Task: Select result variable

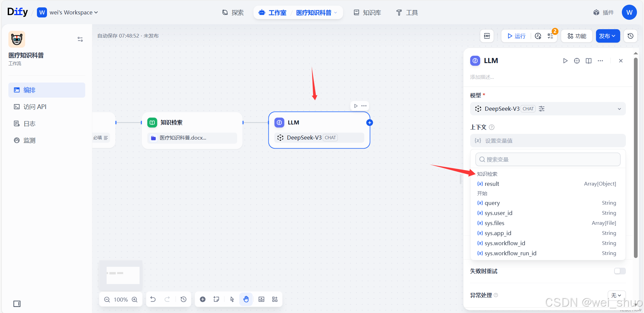Action: click(x=548, y=184)
